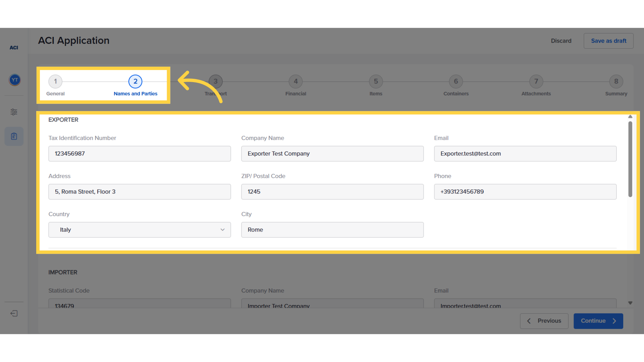Select the clipboard applications sidebar icon

point(14,136)
